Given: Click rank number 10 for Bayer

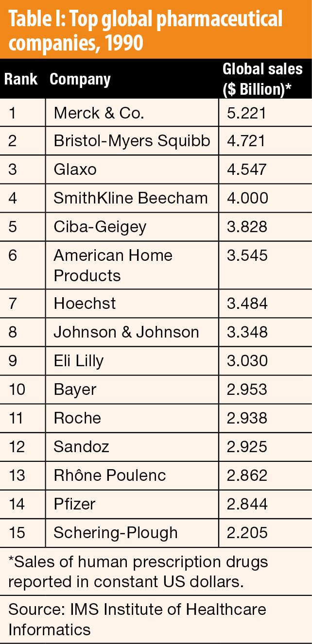Looking at the screenshot, I should pos(17,390).
